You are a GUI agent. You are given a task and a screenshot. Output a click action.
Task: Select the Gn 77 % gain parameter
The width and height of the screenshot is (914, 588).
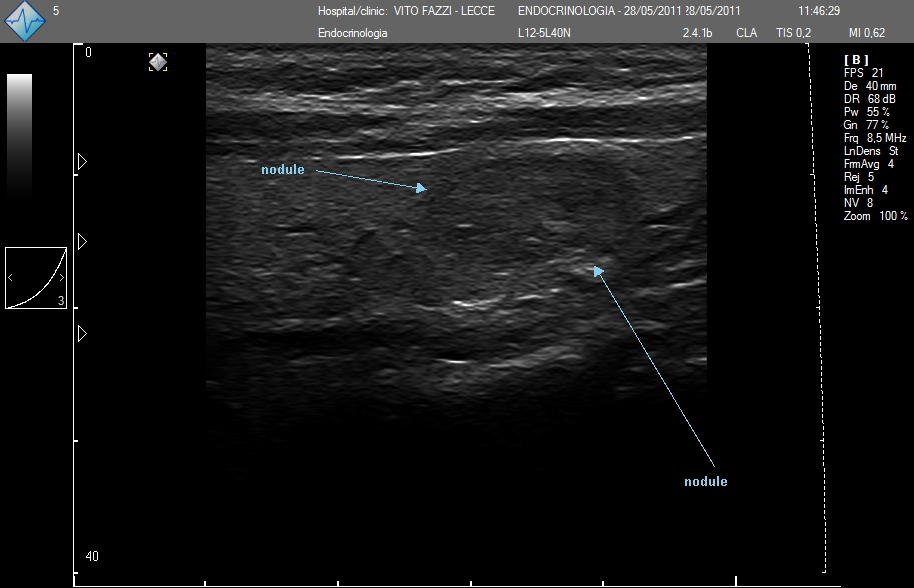866,125
